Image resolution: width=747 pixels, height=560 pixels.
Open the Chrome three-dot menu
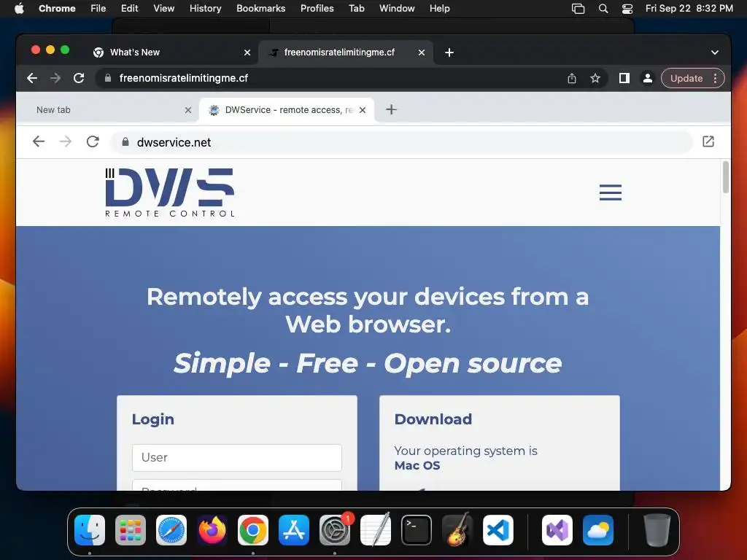pos(715,78)
